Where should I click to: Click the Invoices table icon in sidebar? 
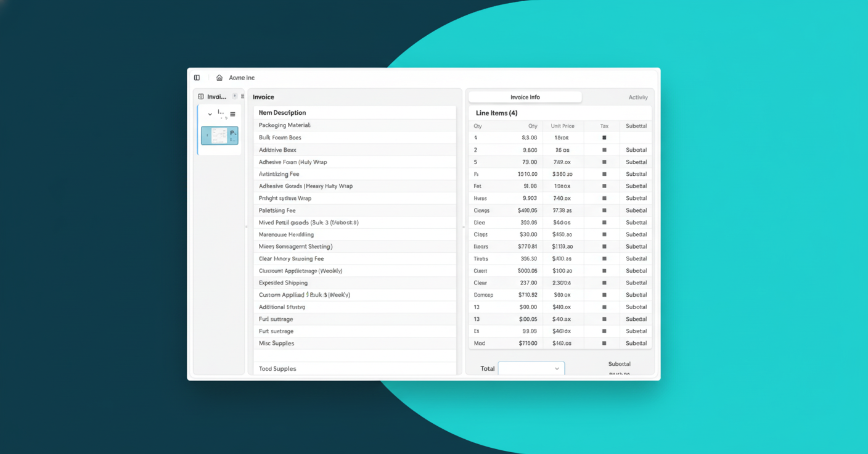201,97
